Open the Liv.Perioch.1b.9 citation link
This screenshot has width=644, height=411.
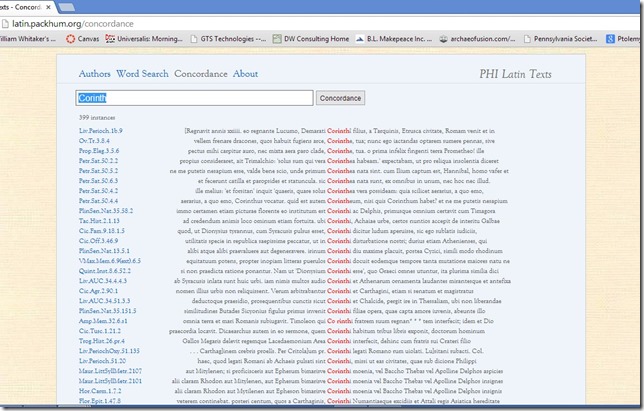(x=101, y=130)
